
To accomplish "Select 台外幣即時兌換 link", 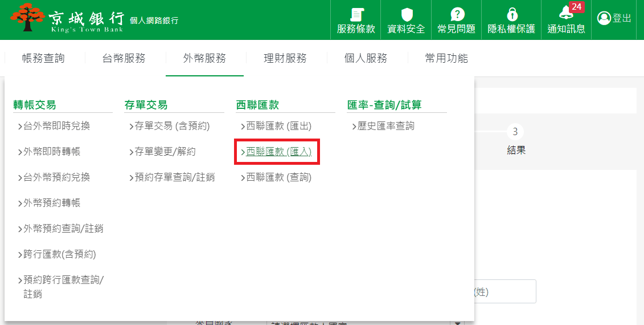I will tap(56, 126).
